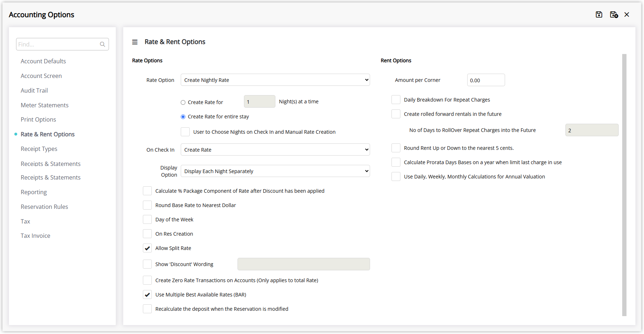The height and width of the screenshot is (334, 644).
Task: Open Meter Statements section
Action: [x=45, y=105]
